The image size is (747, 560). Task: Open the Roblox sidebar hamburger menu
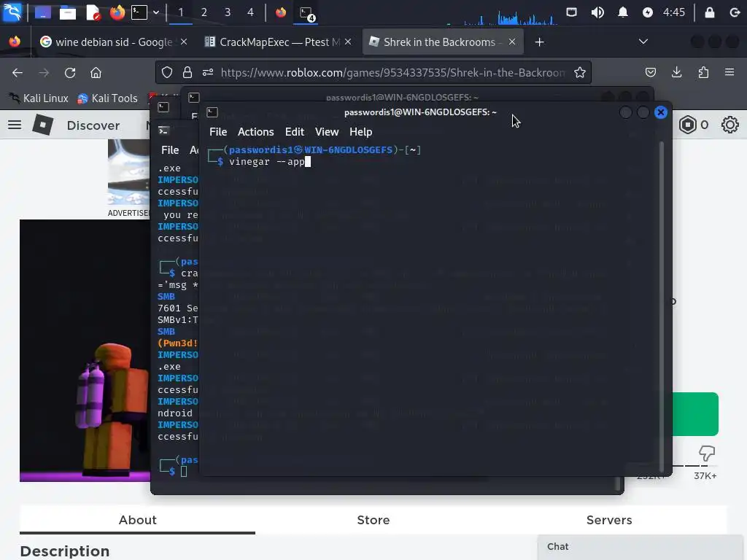(15, 125)
